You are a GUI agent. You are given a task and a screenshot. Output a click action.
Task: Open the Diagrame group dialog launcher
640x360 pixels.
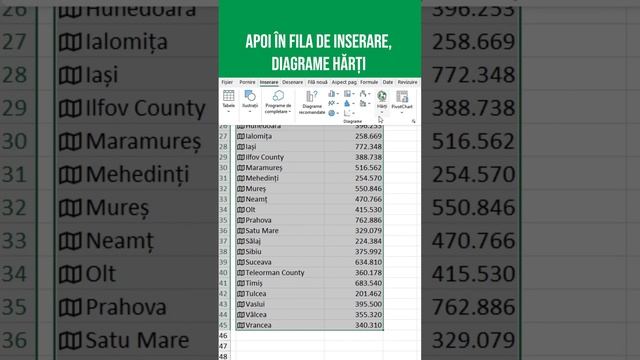(x=413, y=121)
